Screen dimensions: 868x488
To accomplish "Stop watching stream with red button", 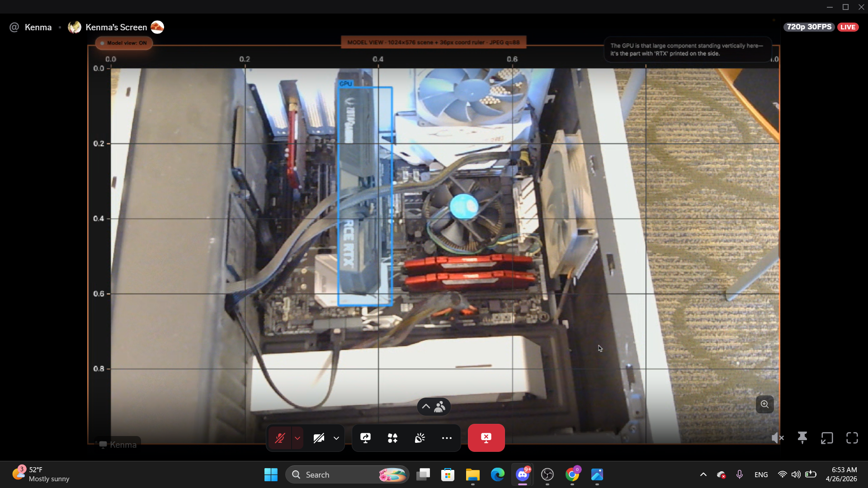I will [486, 438].
